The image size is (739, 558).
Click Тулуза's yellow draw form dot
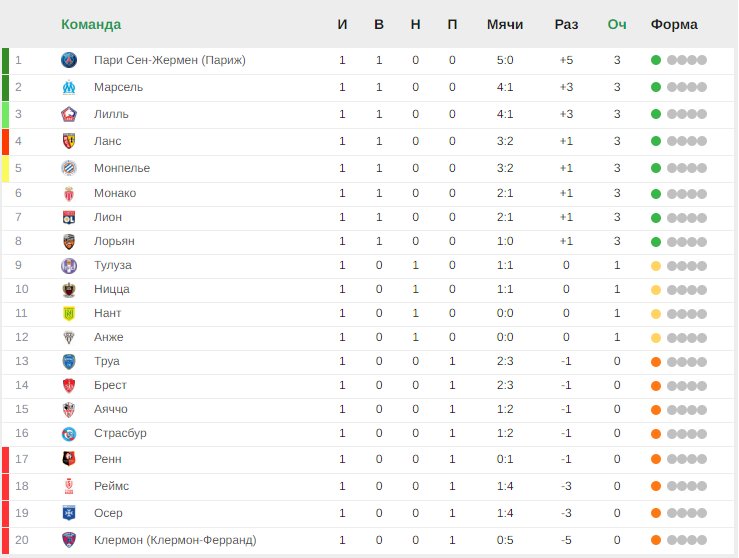[x=656, y=266]
